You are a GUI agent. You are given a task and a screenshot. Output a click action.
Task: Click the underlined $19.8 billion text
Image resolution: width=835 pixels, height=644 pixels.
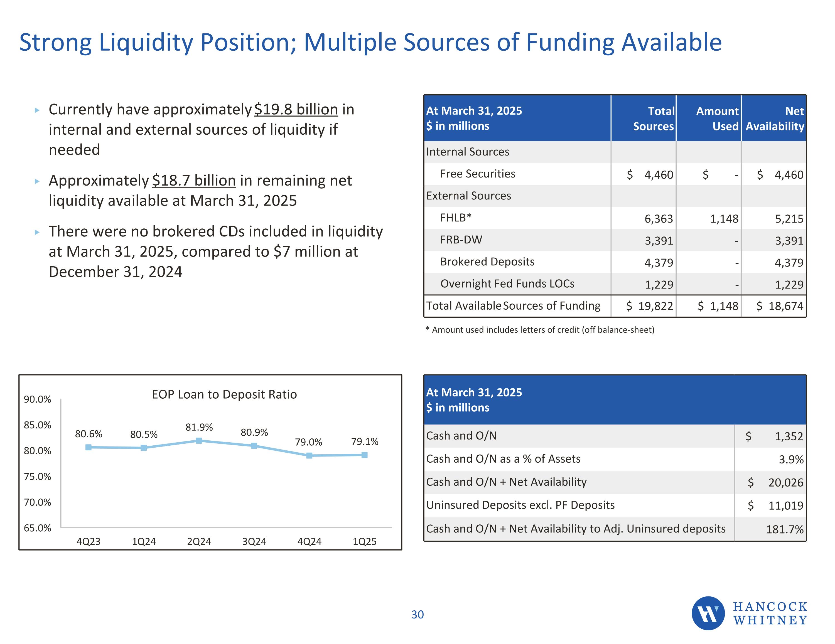point(296,110)
